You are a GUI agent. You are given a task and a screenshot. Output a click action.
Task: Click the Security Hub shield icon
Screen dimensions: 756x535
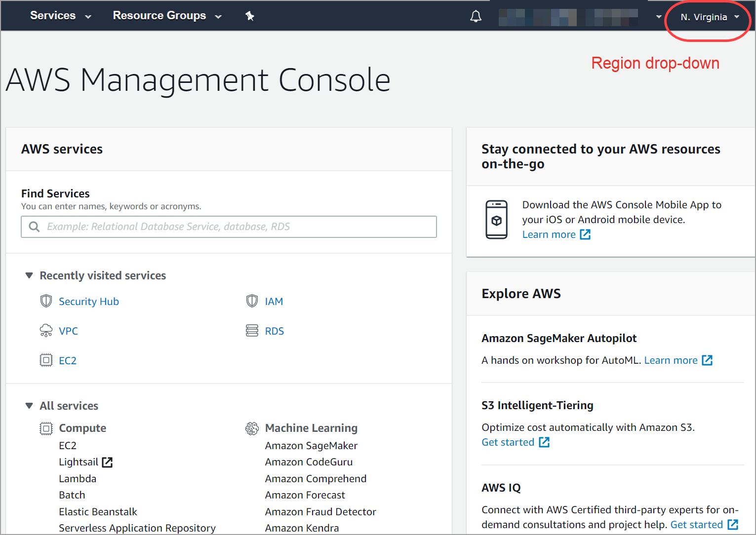[46, 301]
